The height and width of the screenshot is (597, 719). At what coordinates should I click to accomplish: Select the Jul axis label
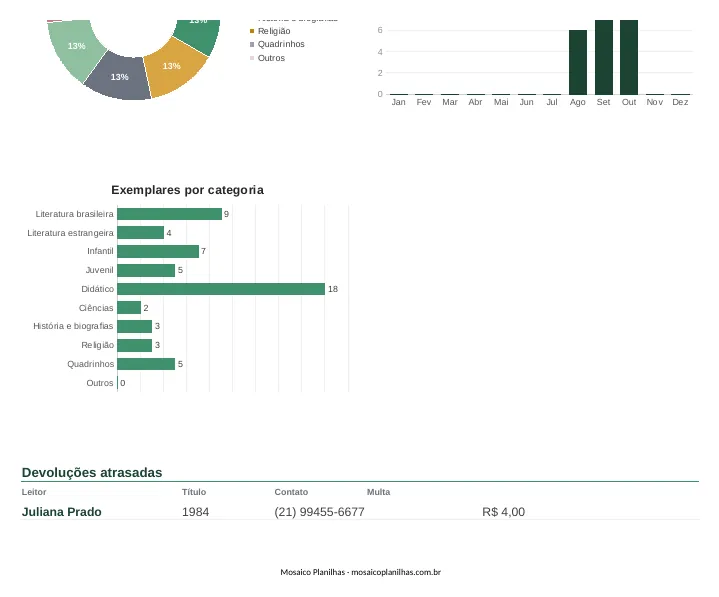pos(552,102)
